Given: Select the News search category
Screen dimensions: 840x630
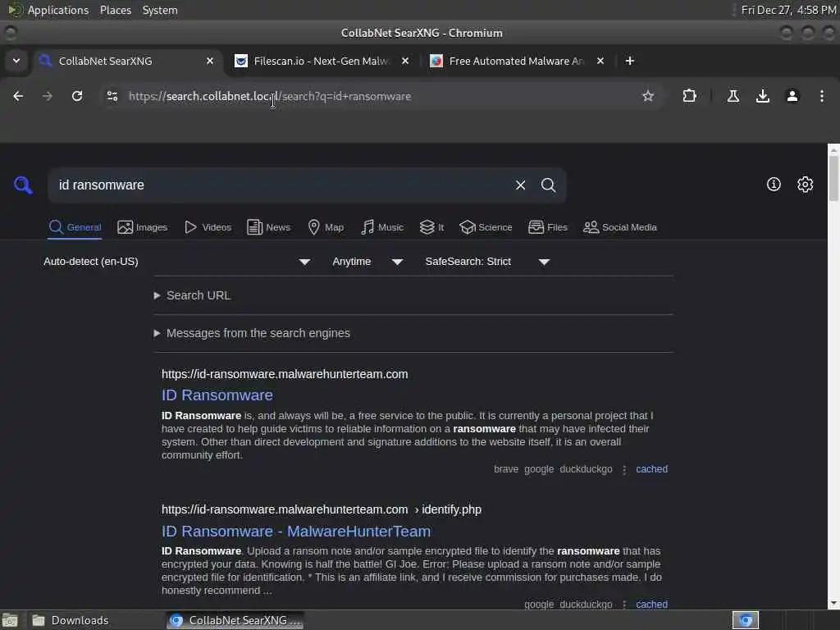Looking at the screenshot, I should (x=268, y=227).
